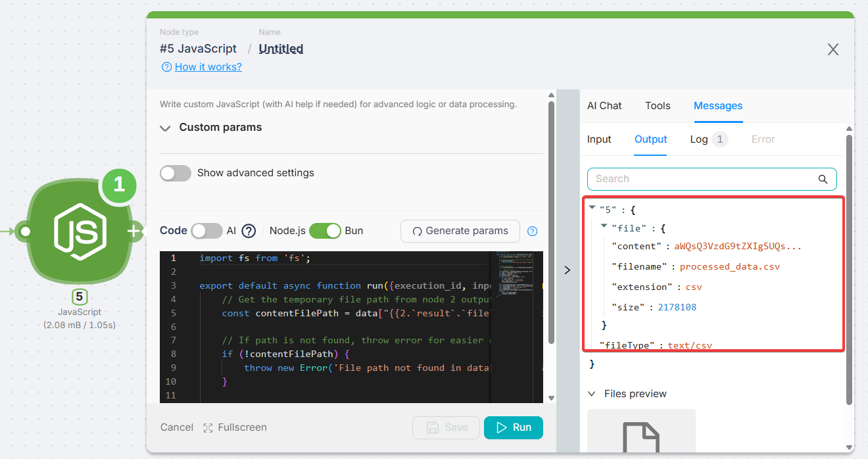Click the JavaScript node icon on canvas
Viewport: 868px width, 459px height.
[x=79, y=231]
